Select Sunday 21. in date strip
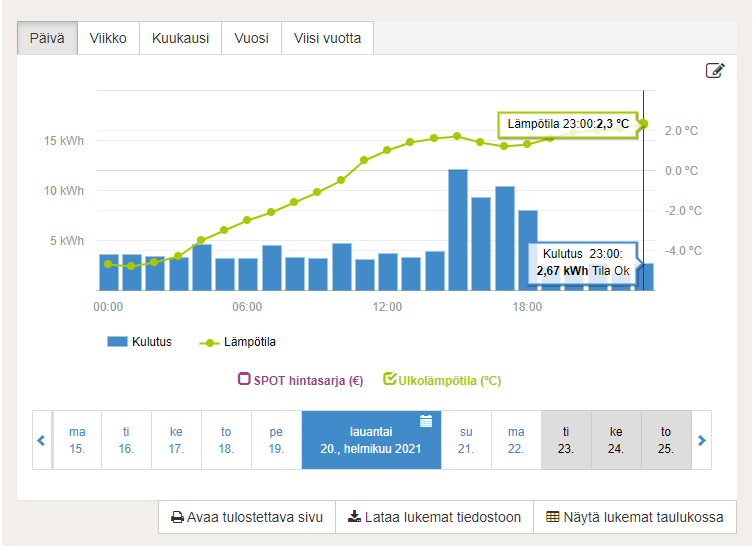 coord(465,440)
